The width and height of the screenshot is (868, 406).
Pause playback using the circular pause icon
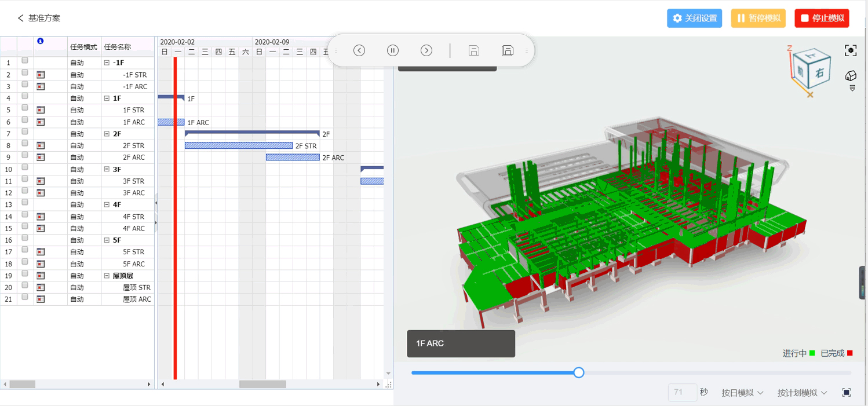[393, 50]
